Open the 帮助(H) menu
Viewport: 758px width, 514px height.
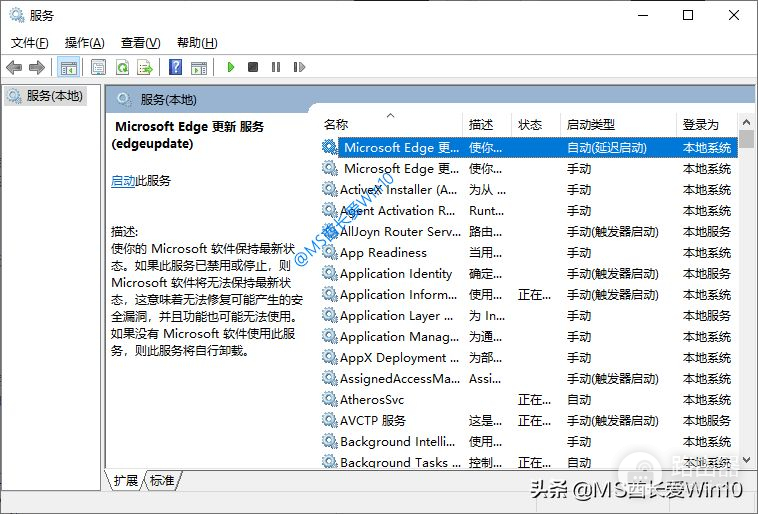[x=197, y=43]
